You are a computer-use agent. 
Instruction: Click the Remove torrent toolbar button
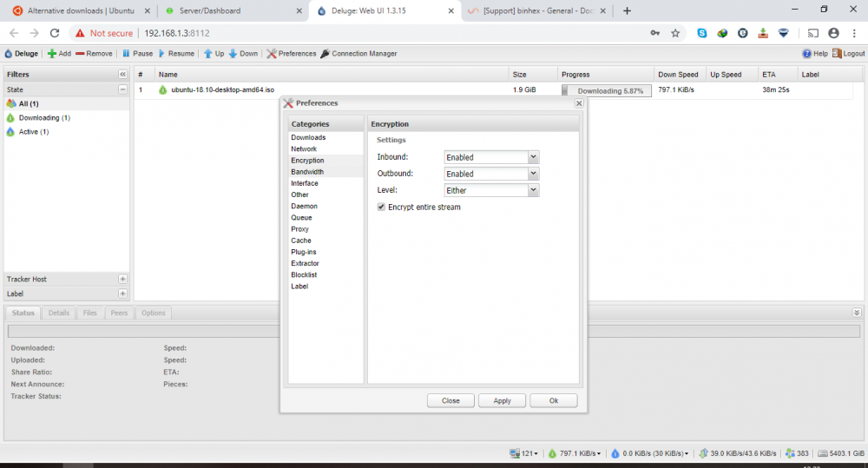pyautogui.click(x=94, y=54)
